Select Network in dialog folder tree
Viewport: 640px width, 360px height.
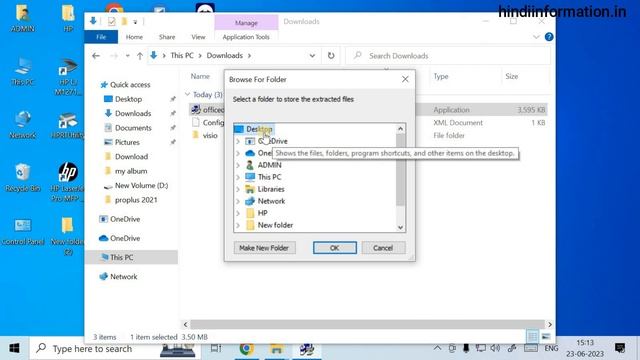click(x=271, y=201)
